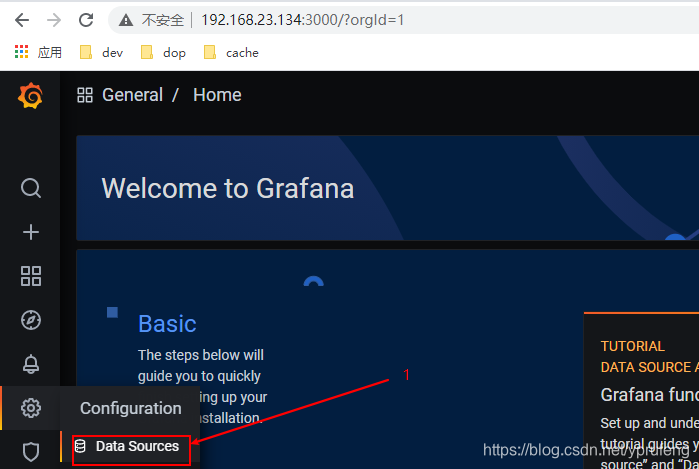
Task: Open the dop bookmark folder
Action: click(x=163, y=53)
